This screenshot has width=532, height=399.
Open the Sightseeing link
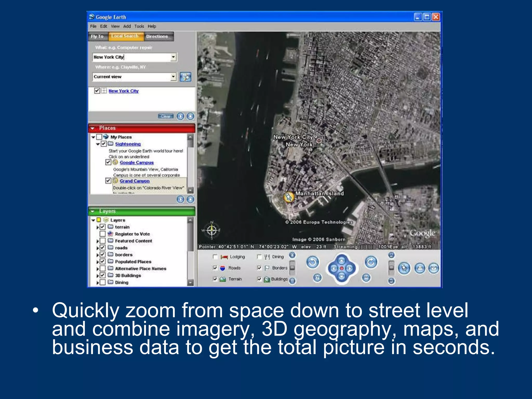click(x=128, y=144)
